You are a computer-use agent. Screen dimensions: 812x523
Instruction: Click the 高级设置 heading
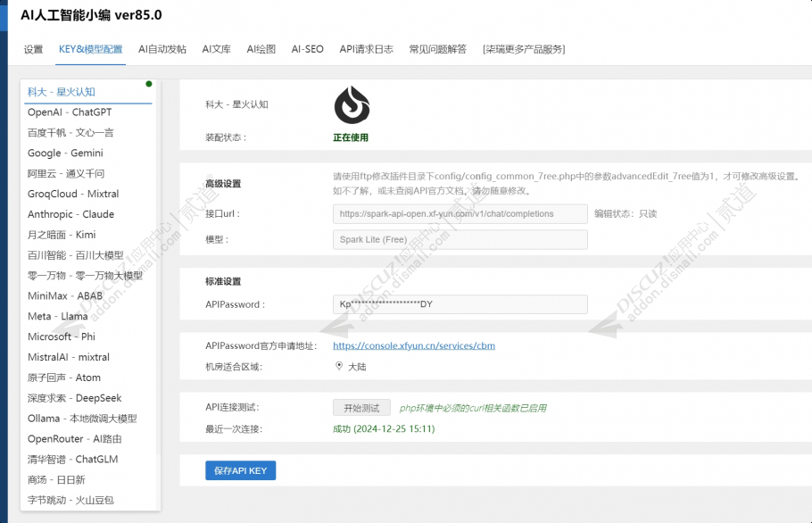pyautogui.click(x=223, y=183)
